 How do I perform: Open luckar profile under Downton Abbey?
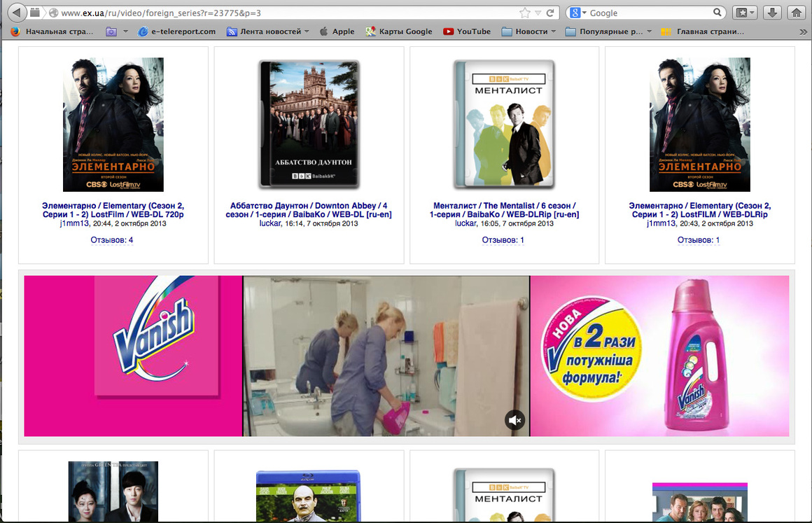pyautogui.click(x=269, y=223)
